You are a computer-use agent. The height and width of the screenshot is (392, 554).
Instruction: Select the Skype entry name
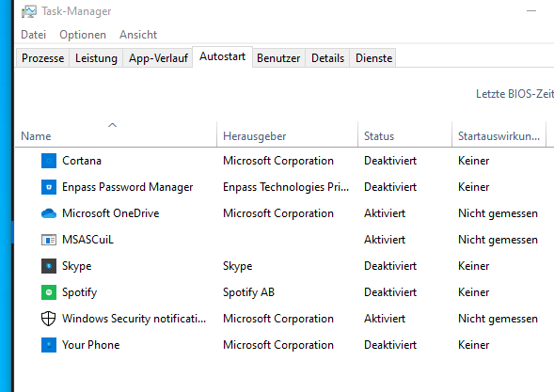tap(77, 266)
